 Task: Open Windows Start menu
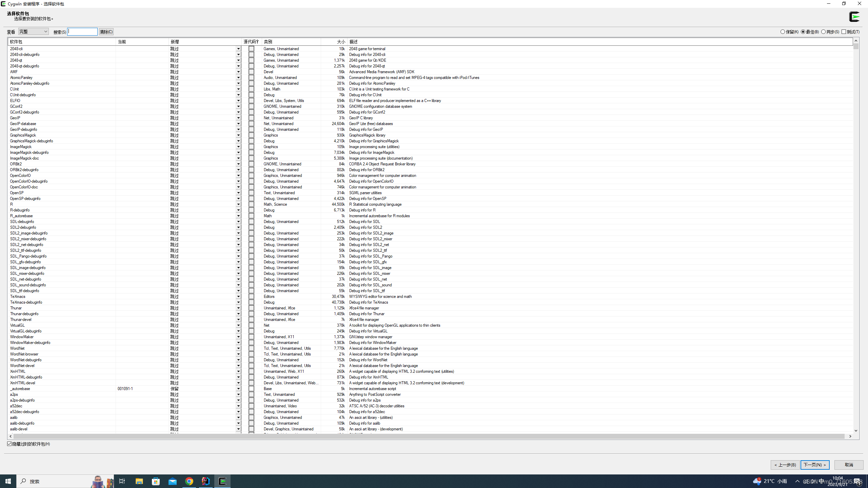(x=8, y=481)
